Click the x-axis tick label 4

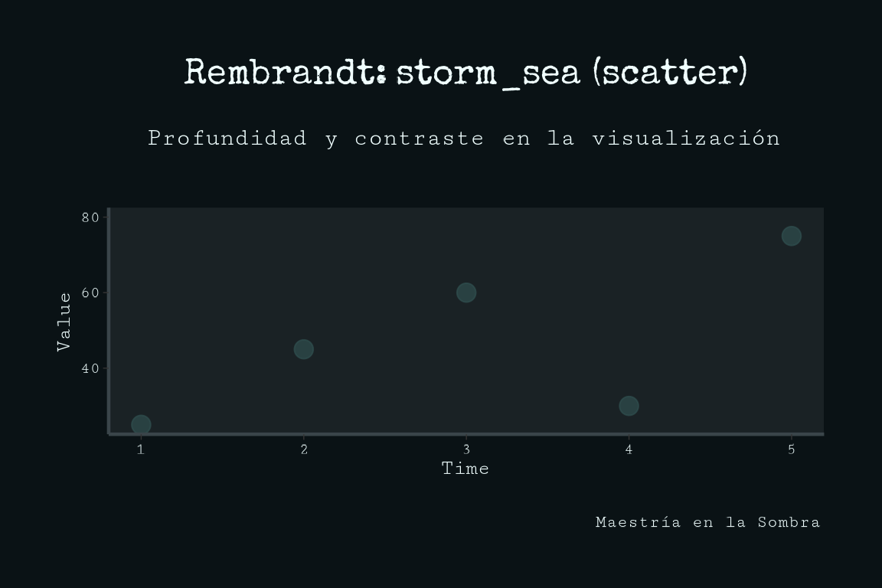pyautogui.click(x=629, y=449)
